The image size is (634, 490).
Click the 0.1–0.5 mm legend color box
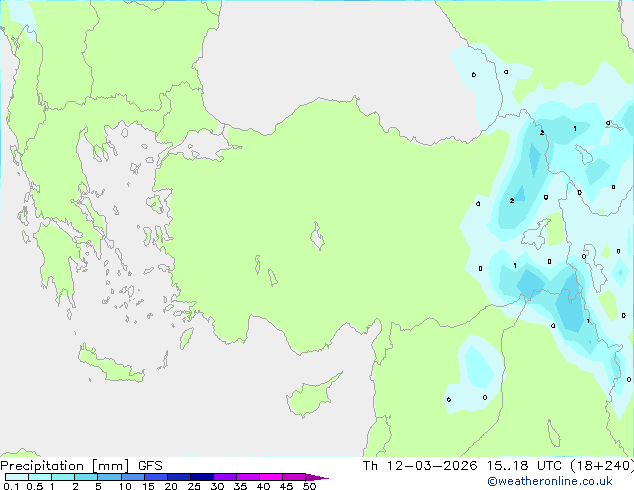(17, 477)
